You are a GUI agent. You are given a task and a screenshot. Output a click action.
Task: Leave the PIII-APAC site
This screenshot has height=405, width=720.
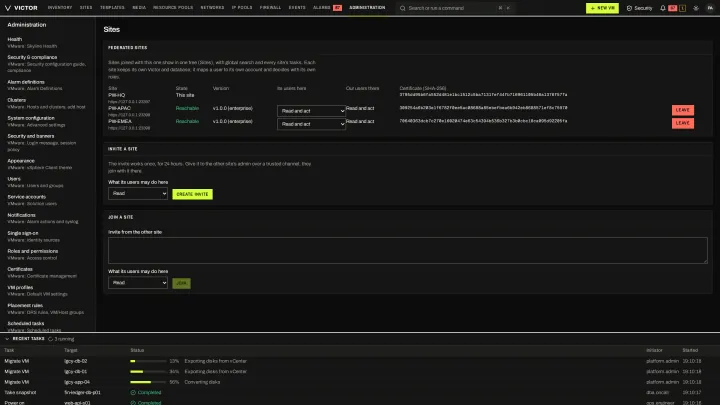(x=683, y=110)
